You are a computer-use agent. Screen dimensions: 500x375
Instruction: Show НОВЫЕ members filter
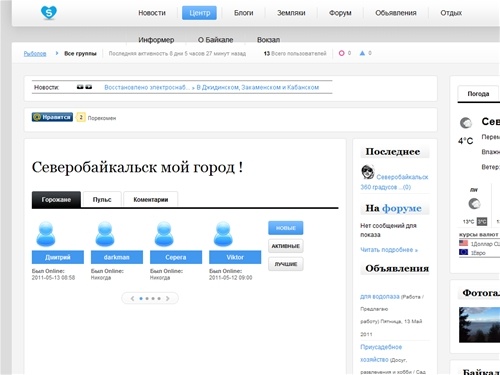[x=286, y=228]
